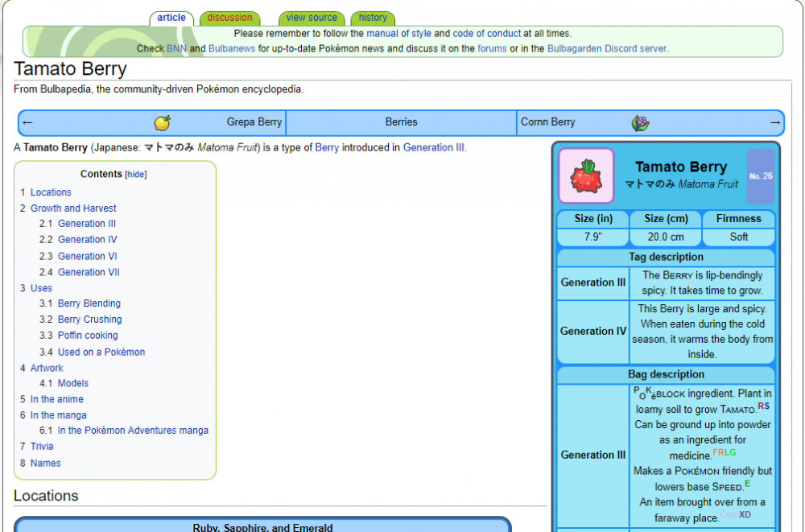Open the discussion tab

tap(229, 18)
